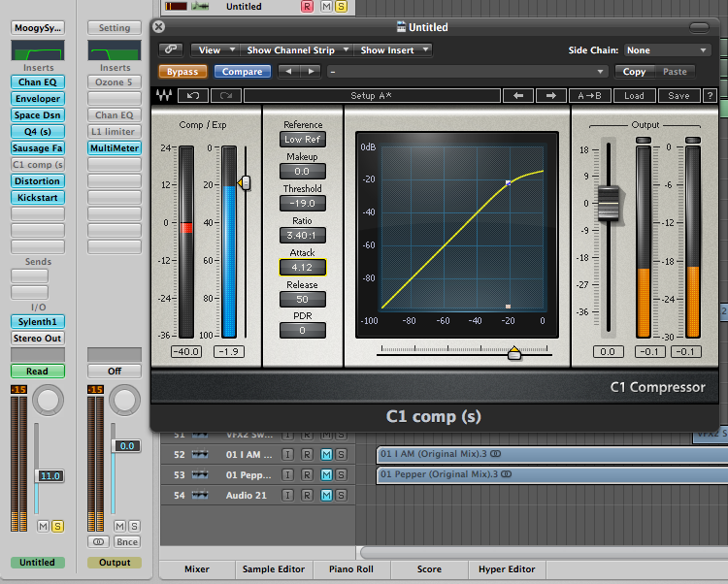
Task: Switch to Piano Roll tab
Action: [351, 569]
